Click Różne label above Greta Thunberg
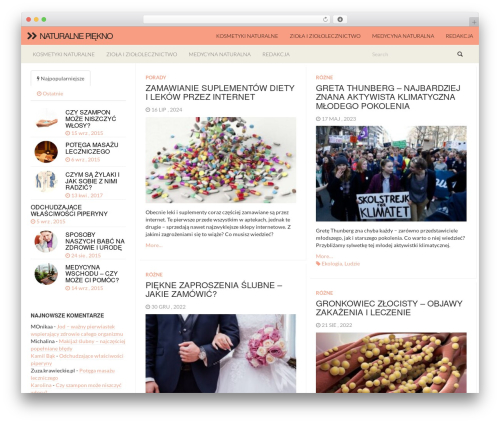The height and width of the screenshot is (423, 500). coord(324,77)
